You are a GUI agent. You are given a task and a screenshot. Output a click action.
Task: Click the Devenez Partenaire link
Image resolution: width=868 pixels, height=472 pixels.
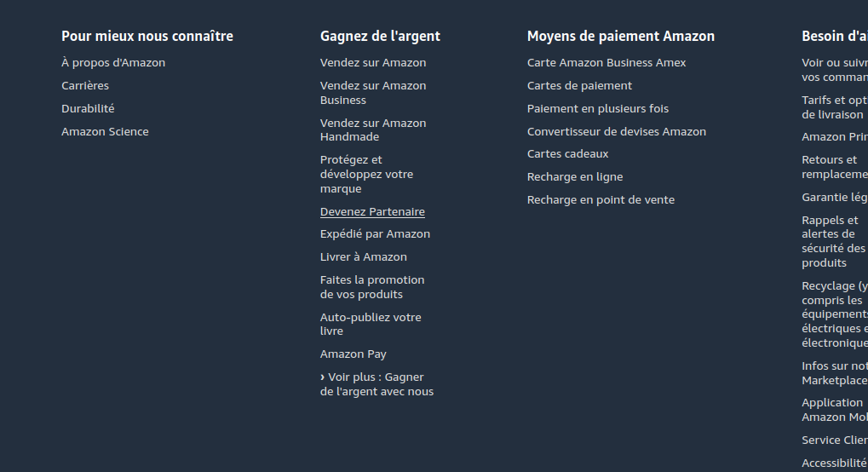tap(372, 212)
